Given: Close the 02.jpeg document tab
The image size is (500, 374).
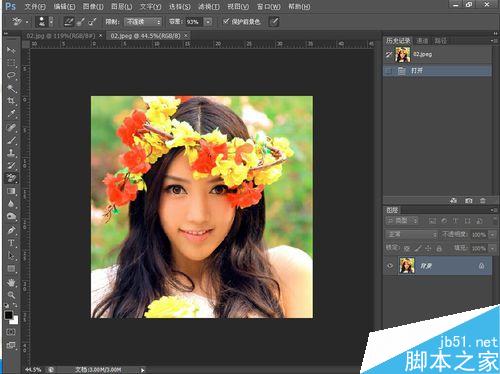Looking at the screenshot, I should pyautogui.click(x=186, y=35).
